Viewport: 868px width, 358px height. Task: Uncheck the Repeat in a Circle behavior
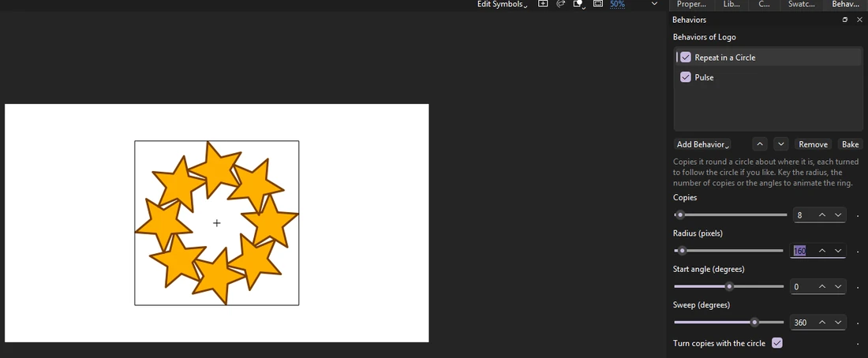coord(686,58)
